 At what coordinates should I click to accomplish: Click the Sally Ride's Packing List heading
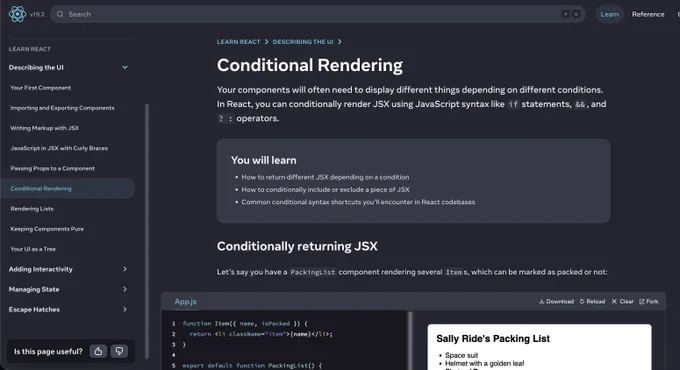pos(493,338)
